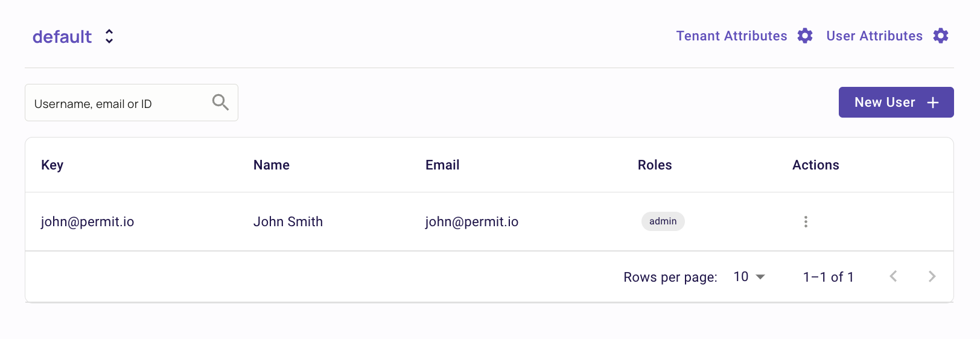Click the New User button
The height and width of the screenshot is (339, 980).
[x=896, y=103]
